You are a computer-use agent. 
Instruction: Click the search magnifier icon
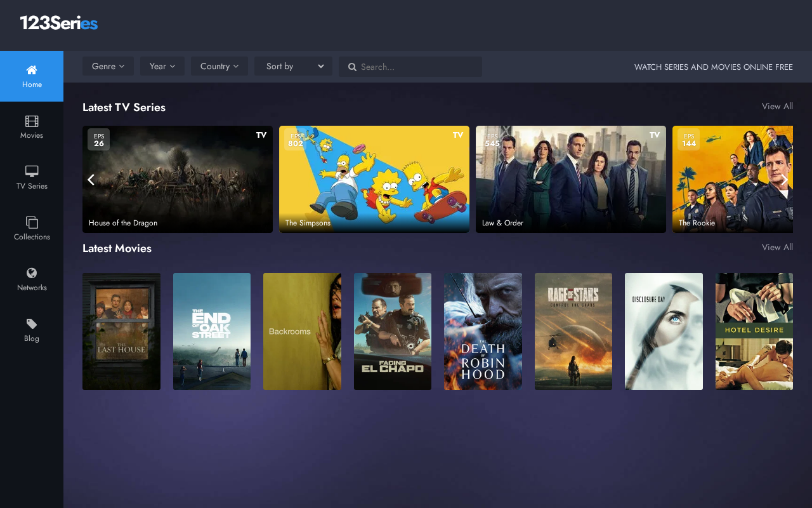click(x=352, y=67)
